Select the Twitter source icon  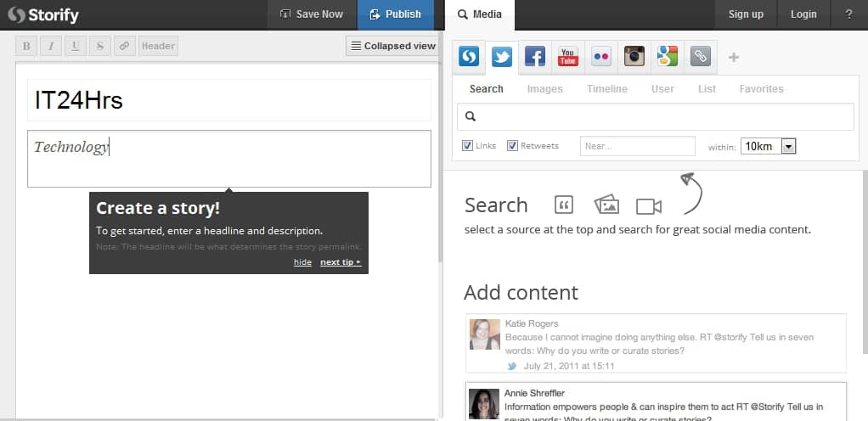tap(502, 58)
